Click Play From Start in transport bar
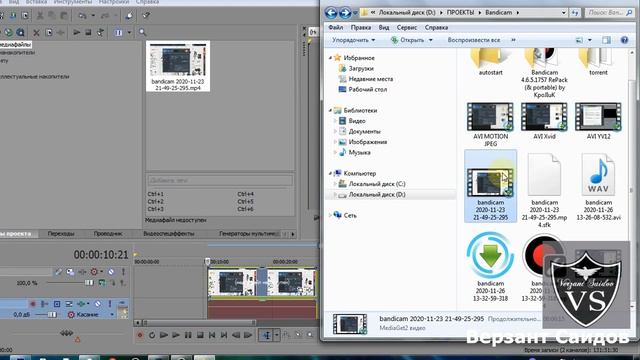 (164, 335)
